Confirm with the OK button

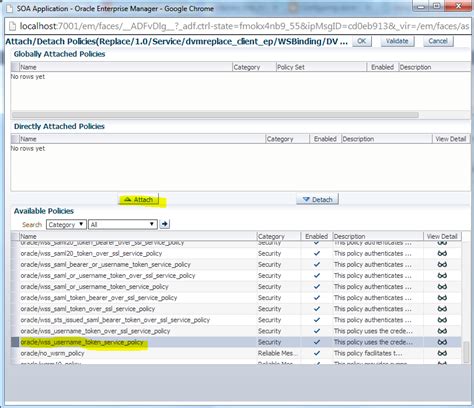pyautogui.click(x=362, y=41)
